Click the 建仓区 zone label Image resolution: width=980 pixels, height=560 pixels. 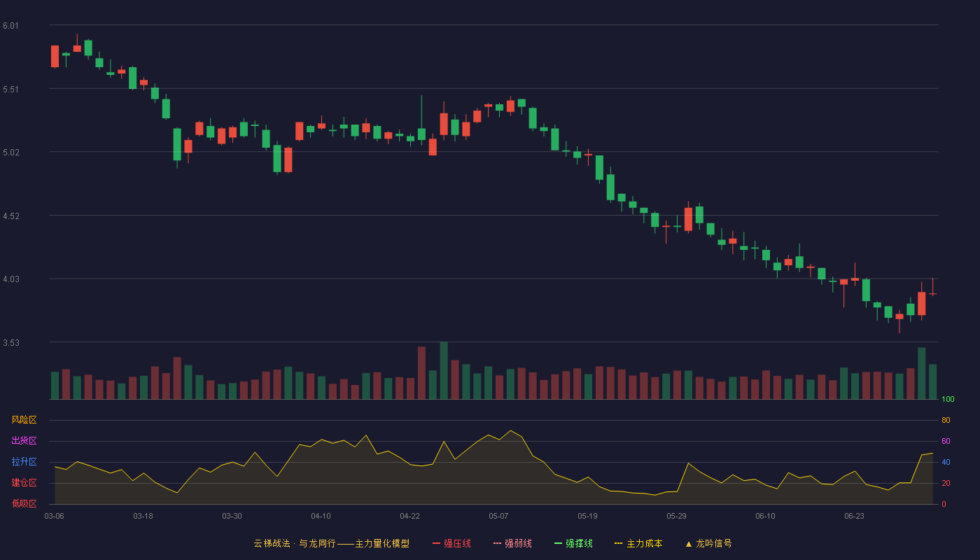(24, 483)
